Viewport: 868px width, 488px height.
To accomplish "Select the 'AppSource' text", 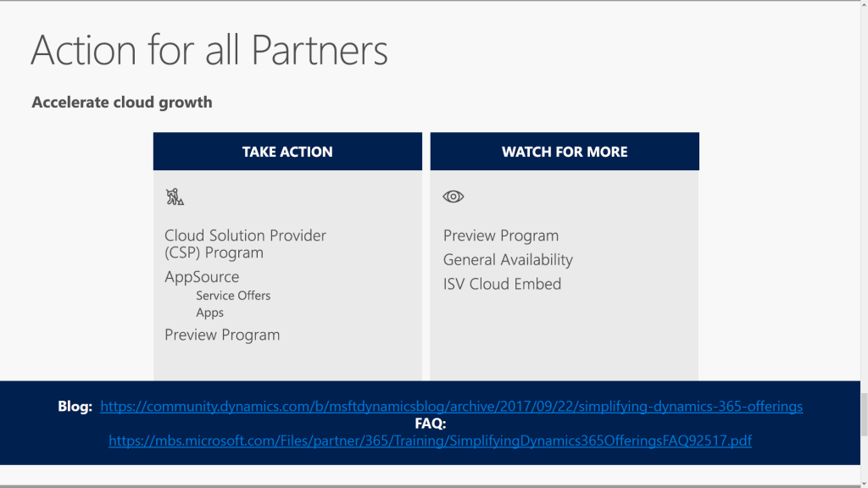I will (x=202, y=277).
